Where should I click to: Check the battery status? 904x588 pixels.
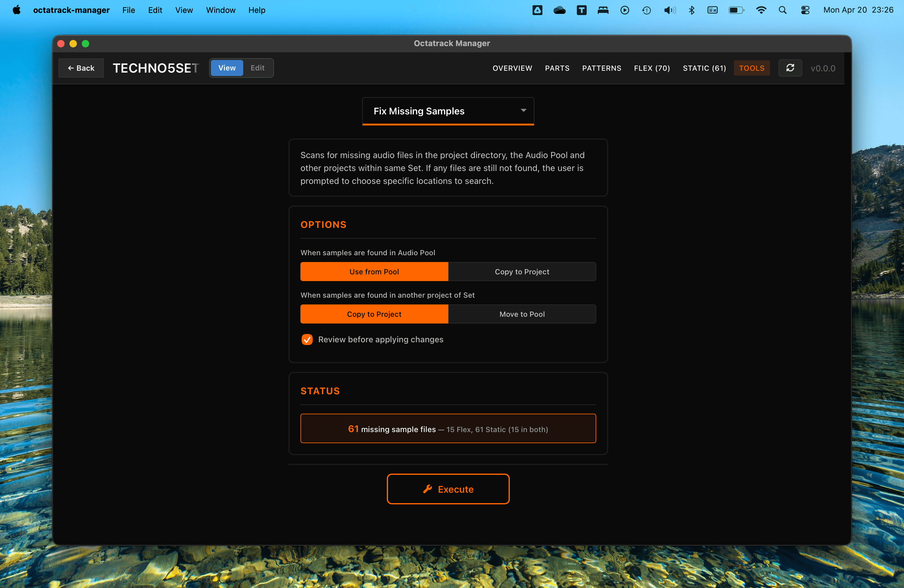pos(736,10)
